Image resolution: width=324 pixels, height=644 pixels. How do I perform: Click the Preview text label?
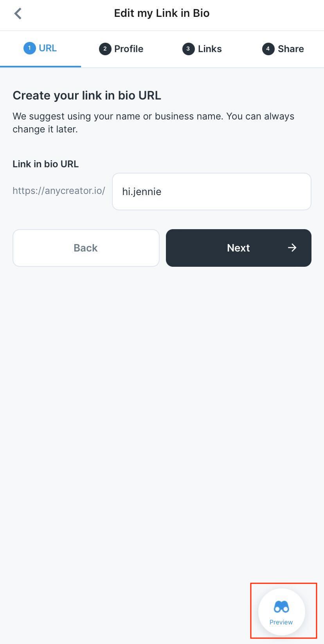(281, 622)
